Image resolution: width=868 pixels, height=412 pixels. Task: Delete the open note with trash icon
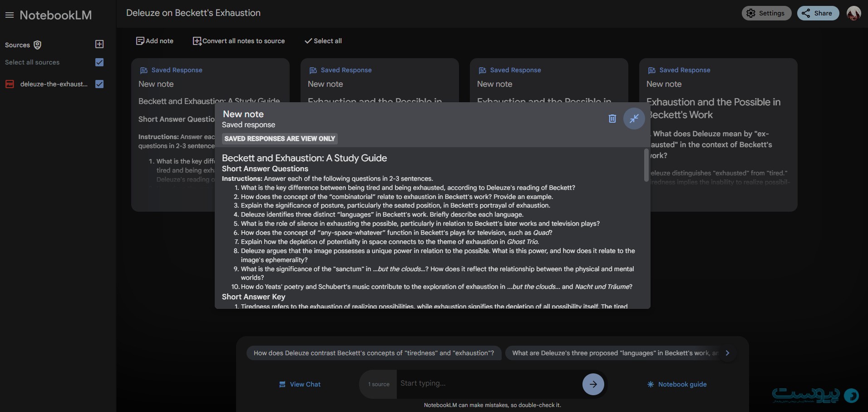612,119
